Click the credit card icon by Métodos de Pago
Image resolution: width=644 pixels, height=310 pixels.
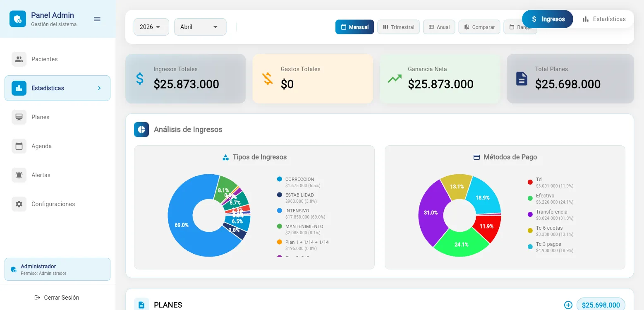pyautogui.click(x=476, y=157)
